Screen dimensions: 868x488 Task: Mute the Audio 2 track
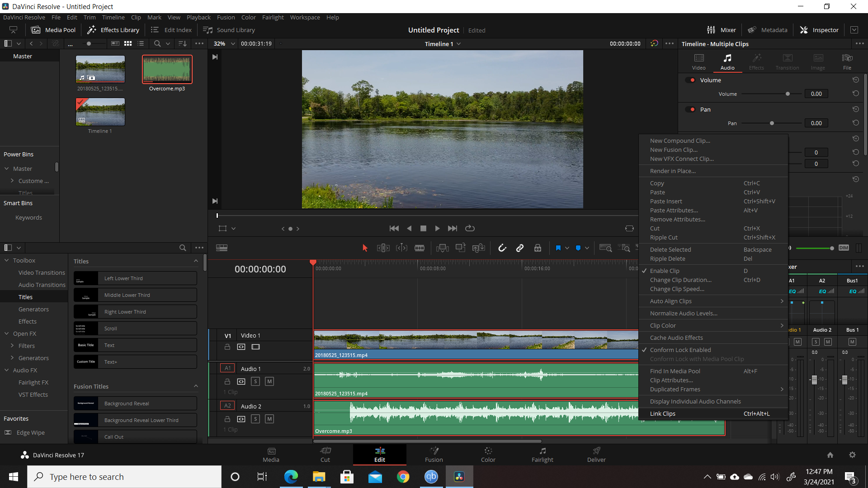click(269, 419)
